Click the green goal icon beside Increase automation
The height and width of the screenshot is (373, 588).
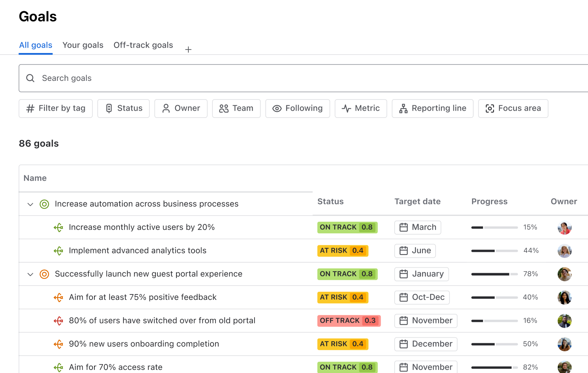tap(44, 204)
